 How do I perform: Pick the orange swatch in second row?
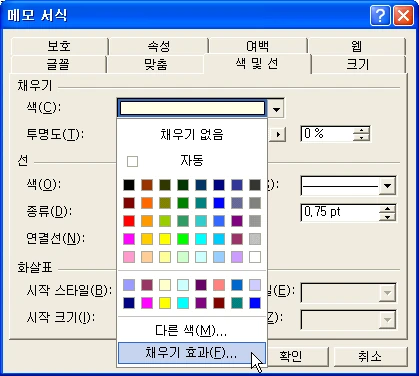[x=147, y=203]
